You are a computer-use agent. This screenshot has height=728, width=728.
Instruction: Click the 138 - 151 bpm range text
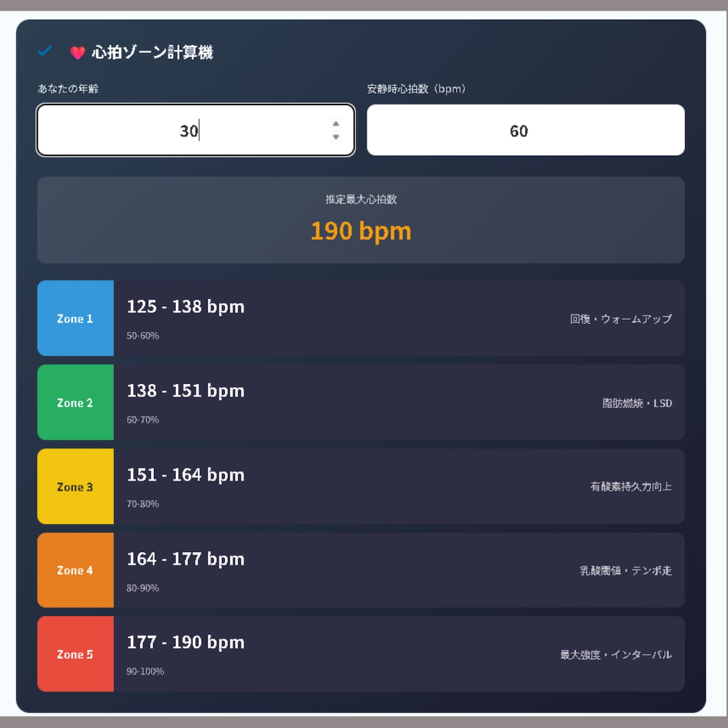[186, 391]
